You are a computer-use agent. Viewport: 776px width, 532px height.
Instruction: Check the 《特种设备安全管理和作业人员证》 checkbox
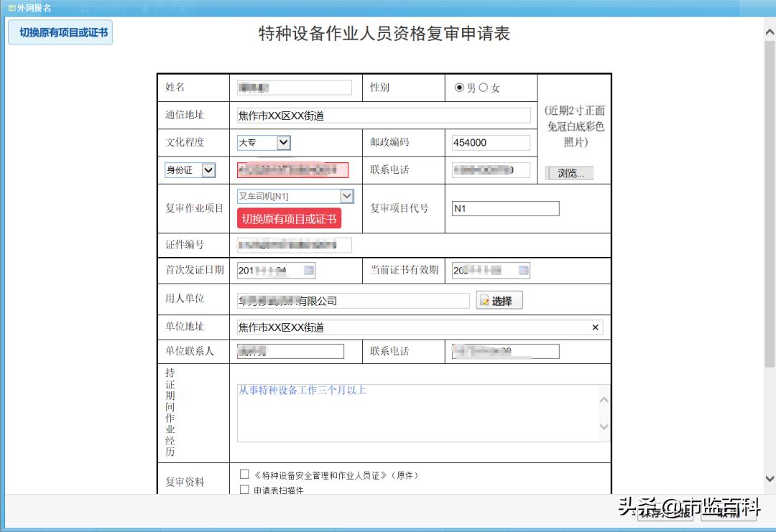[244, 473]
